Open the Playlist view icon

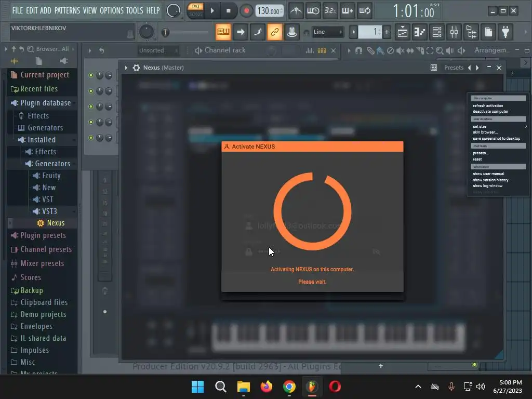[403, 32]
